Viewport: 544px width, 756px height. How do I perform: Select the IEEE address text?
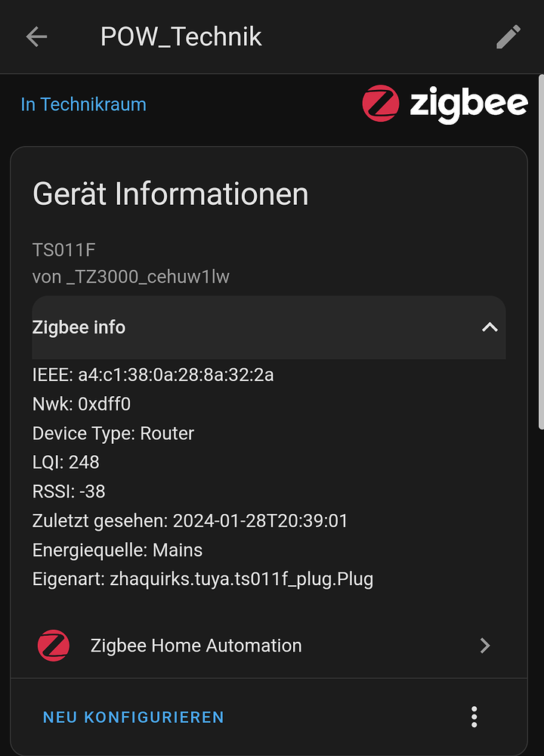click(153, 374)
